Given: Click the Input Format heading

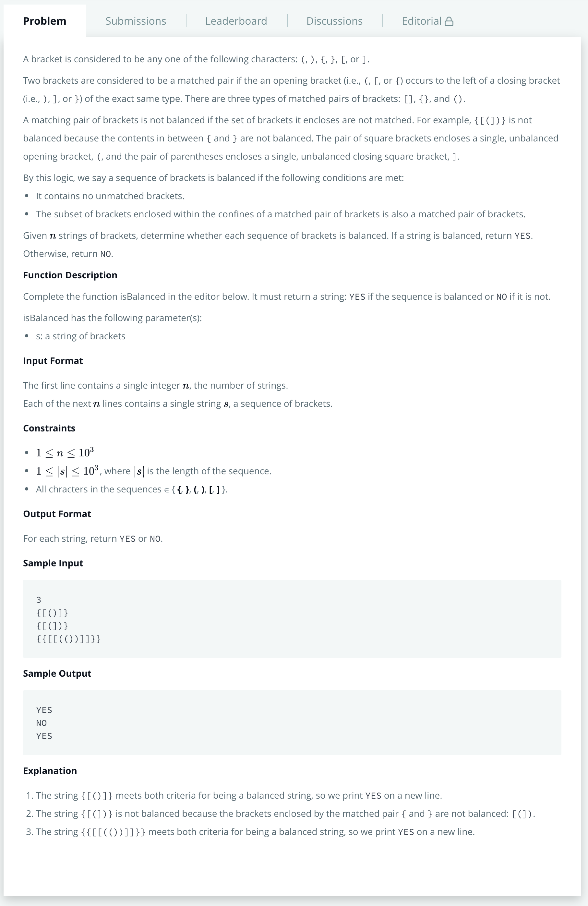Looking at the screenshot, I should click(53, 360).
